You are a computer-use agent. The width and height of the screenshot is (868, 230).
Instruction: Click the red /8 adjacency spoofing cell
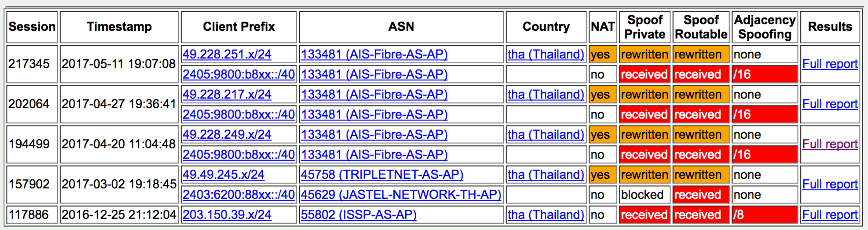tap(765, 215)
